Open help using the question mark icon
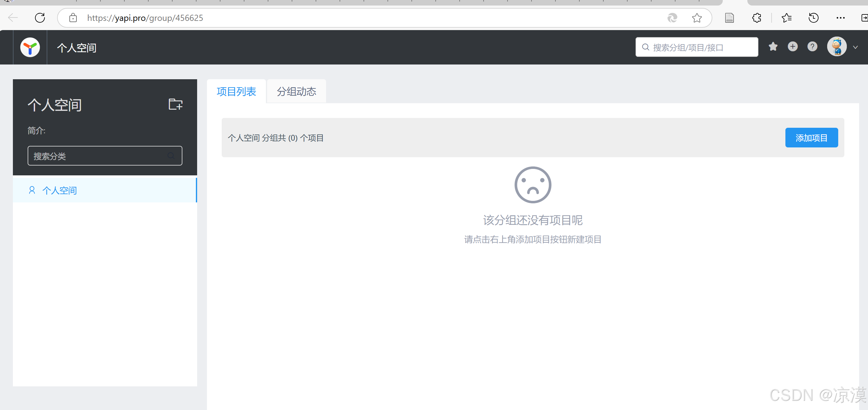 [x=812, y=47]
